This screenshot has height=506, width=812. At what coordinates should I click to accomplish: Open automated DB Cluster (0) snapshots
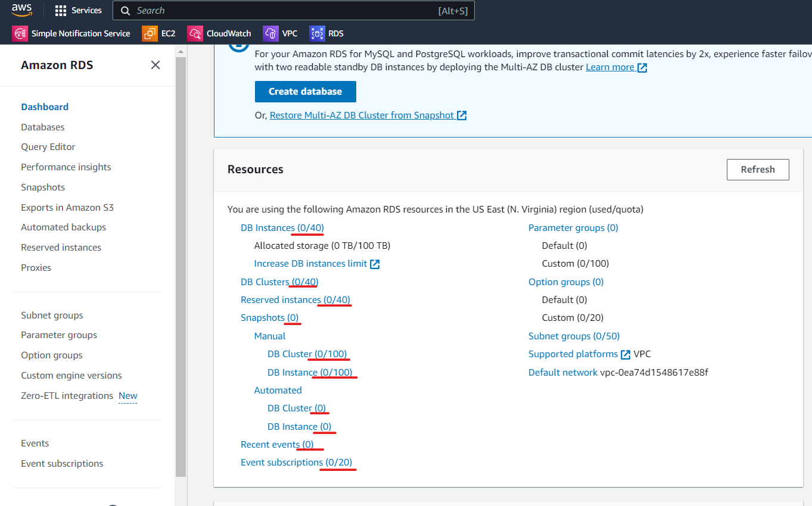(297, 408)
